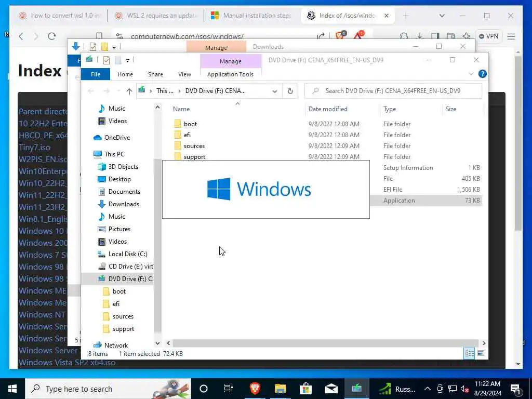Image resolution: width=532 pixels, height=399 pixels.
Task: Click the navigation pane scroll-down arrow
Action: (x=157, y=343)
